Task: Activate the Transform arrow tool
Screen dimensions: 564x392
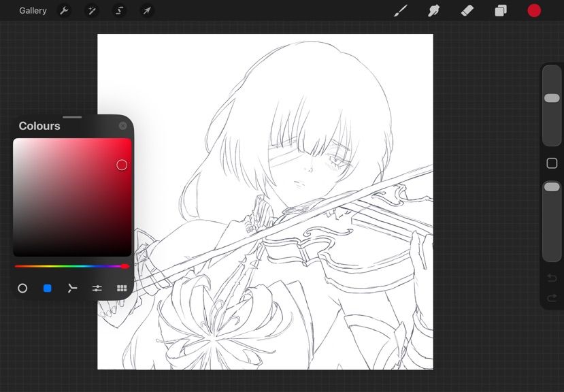Action: pos(147,11)
